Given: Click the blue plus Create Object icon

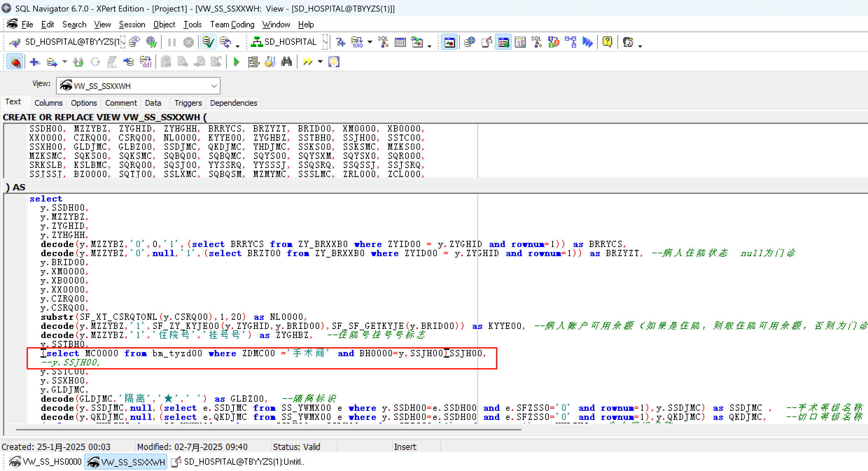Looking at the screenshot, I should (35, 62).
